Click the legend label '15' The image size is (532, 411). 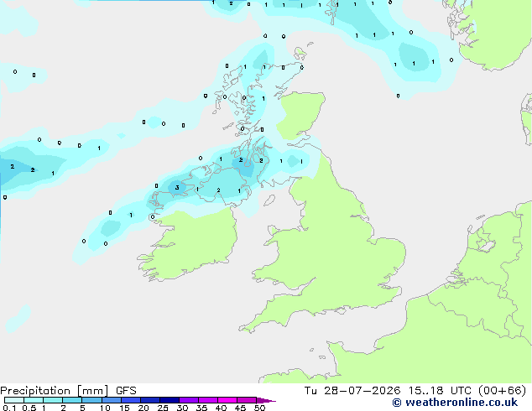tap(124, 408)
